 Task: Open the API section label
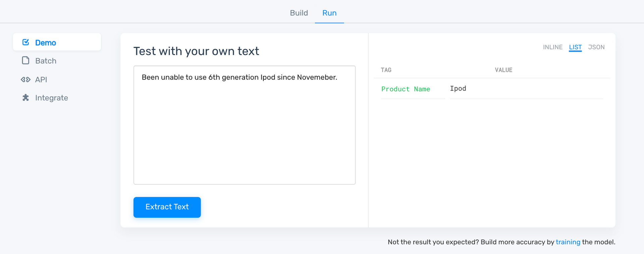41,80
